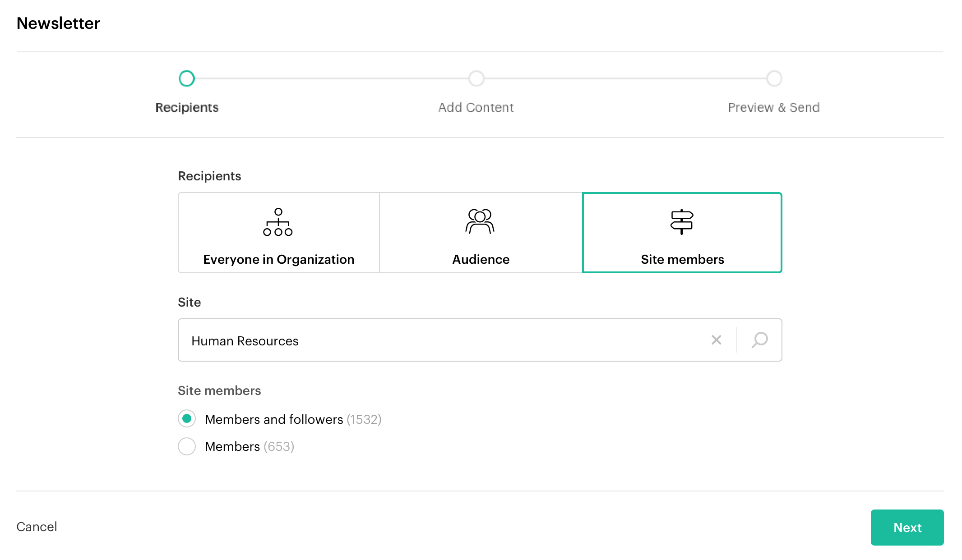Clear the Human Resources site field
The width and height of the screenshot is (962, 560).
pos(716,340)
